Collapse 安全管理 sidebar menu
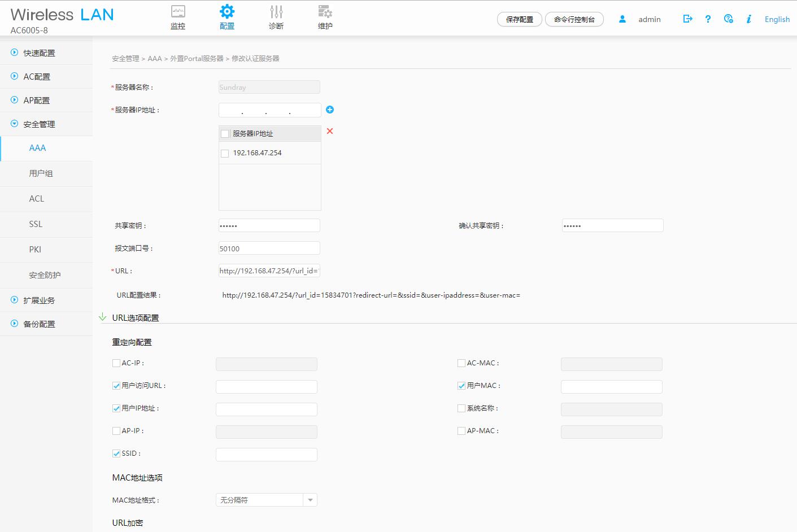Viewport: 797px width, 532px height. (x=46, y=124)
